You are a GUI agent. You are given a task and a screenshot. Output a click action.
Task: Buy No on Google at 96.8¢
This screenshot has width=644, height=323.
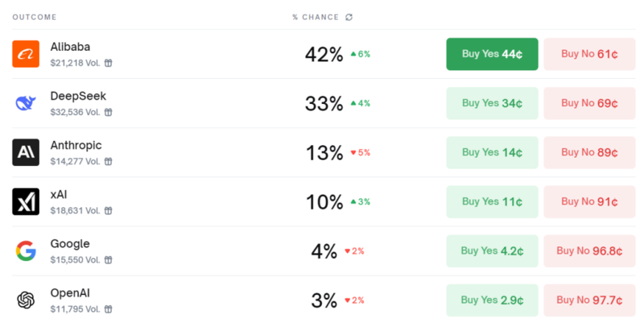click(589, 251)
